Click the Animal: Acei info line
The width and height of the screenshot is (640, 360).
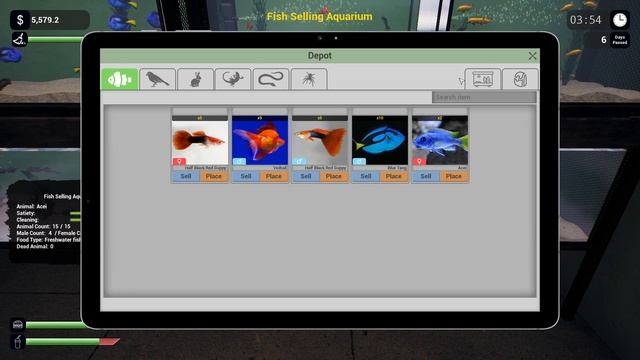(x=32, y=207)
